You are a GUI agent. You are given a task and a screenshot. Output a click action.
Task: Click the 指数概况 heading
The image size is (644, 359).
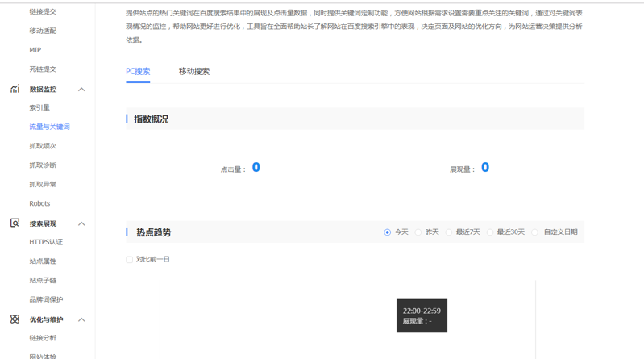tap(152, 119)
